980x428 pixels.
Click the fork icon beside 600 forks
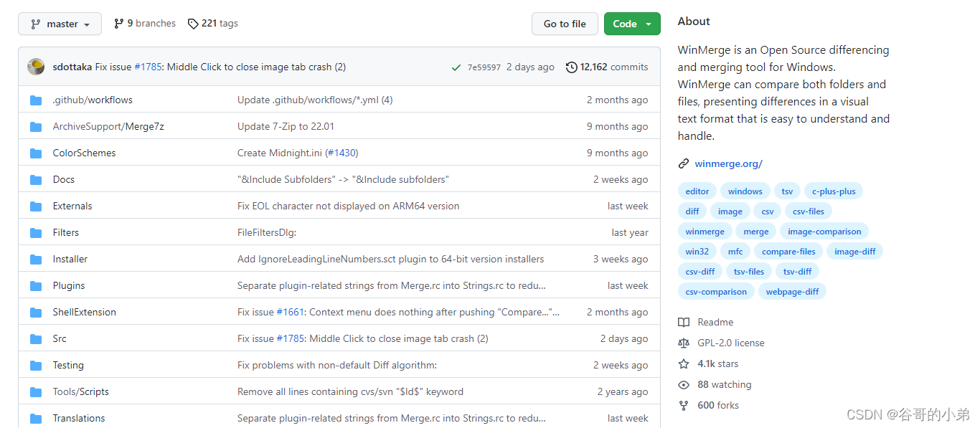(x=684, y=406)
